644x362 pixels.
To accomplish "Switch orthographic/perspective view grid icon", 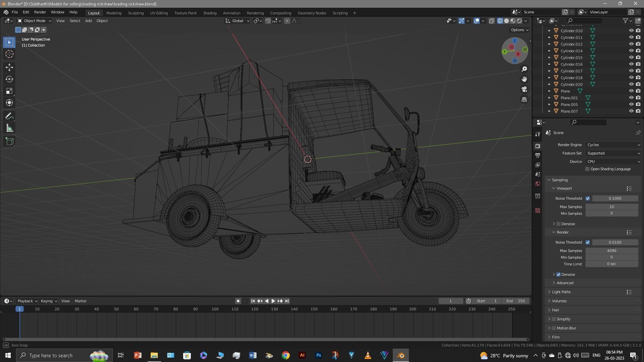I will pos(524,100).
